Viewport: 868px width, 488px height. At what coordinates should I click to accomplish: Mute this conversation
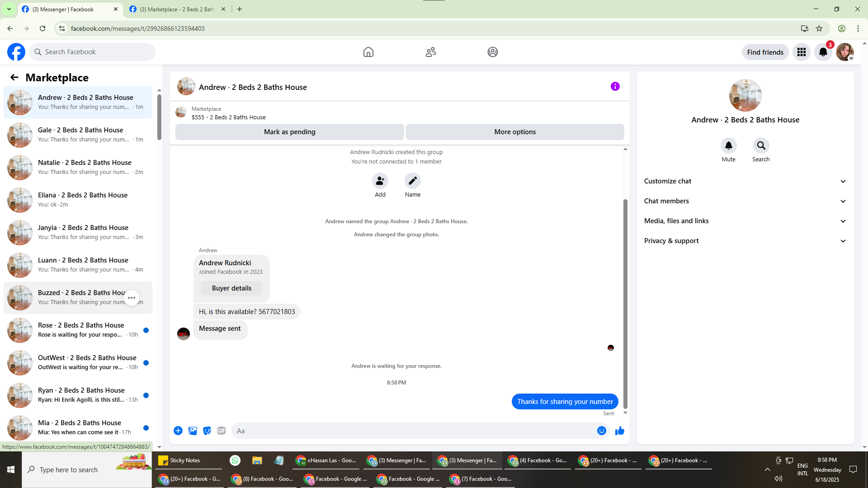(729, 145)
